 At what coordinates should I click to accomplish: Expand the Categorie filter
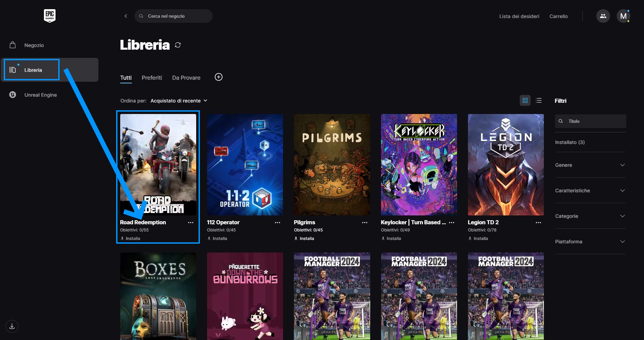click(591, 216)
